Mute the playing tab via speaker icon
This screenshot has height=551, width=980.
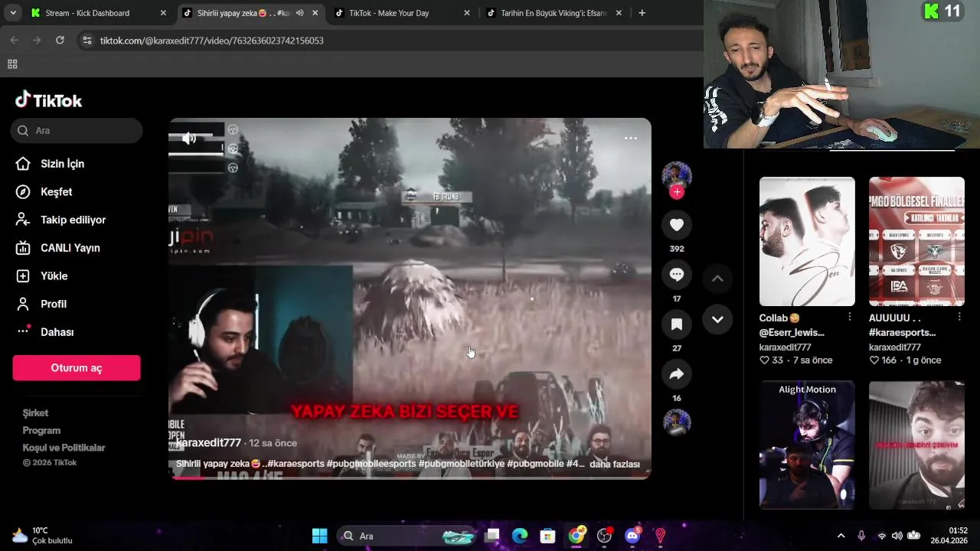pos(300,13)
